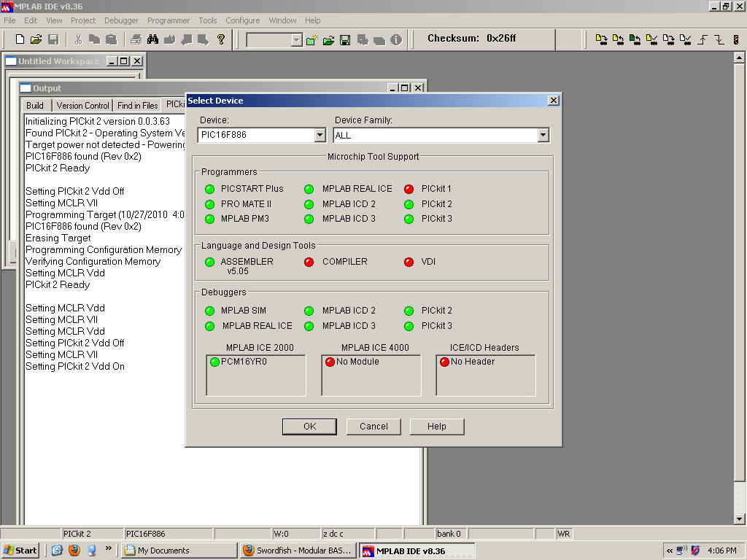Click the white-page Erase target icon
This screenshot has width=747, height=560.
pyautogui.click(x=668, y=39)
